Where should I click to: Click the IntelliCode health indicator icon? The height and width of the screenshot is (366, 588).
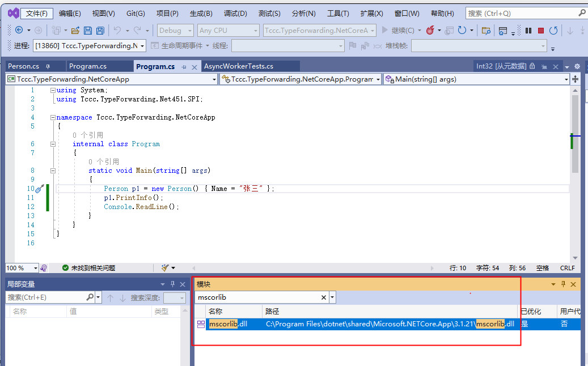point(44,268)
